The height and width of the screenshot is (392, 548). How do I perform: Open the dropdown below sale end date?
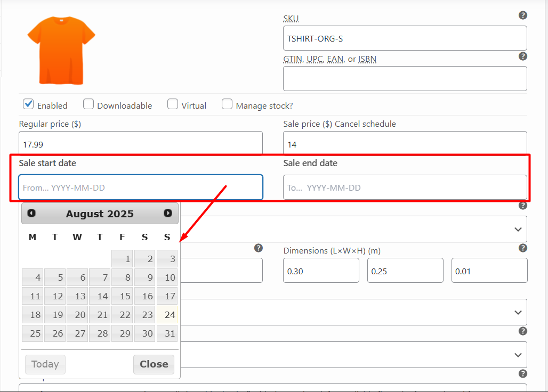click(x=353, y=229)
